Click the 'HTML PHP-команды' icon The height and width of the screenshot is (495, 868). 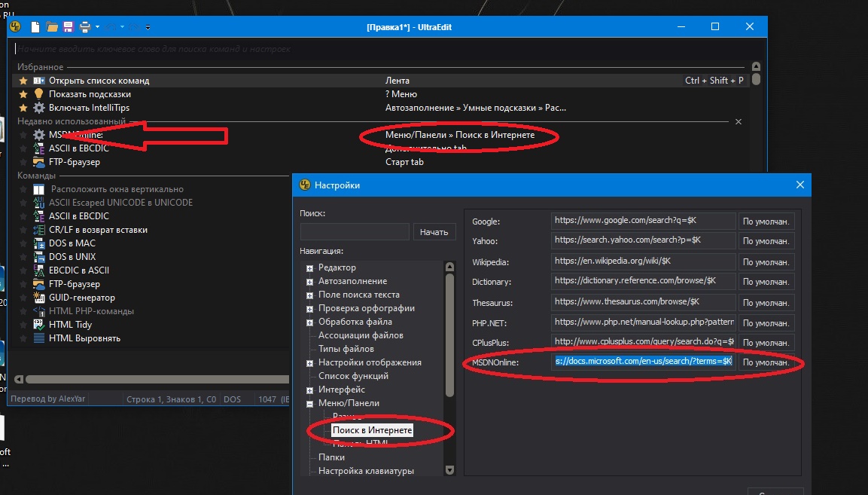click(38, 311)
